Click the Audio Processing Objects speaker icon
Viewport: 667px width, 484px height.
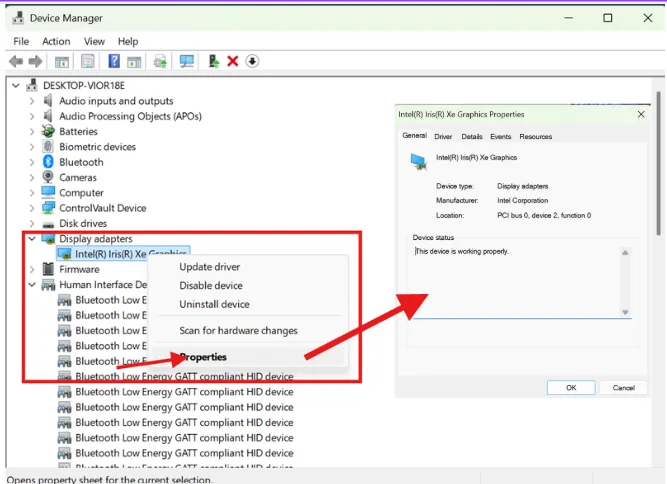pos(48,116)
